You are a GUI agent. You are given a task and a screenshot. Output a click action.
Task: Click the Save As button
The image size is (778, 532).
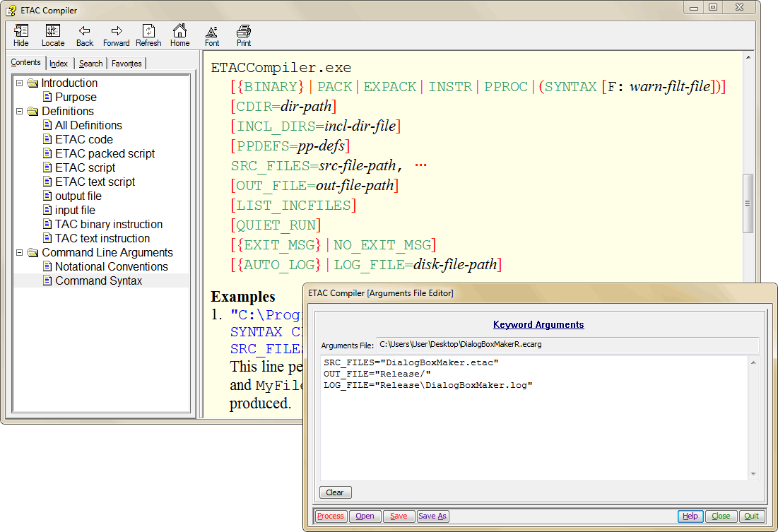(x=432, y=516)
